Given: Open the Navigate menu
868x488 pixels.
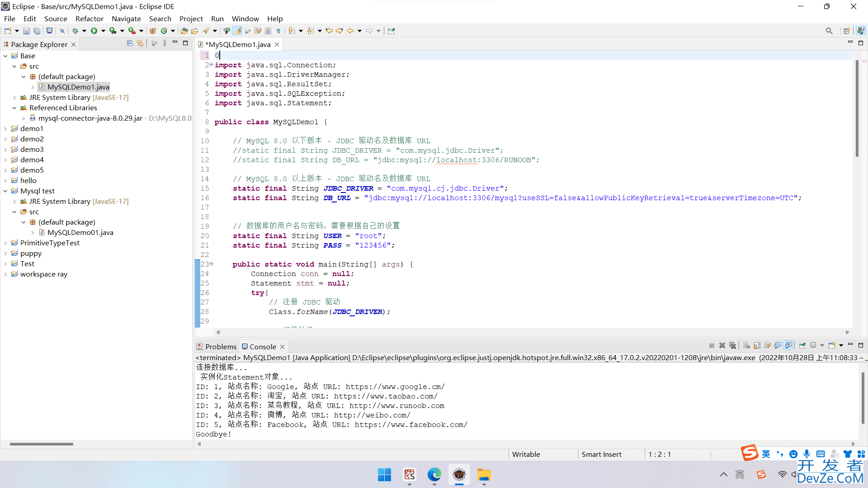Looking at the screenshot, I should click(126, 19).
